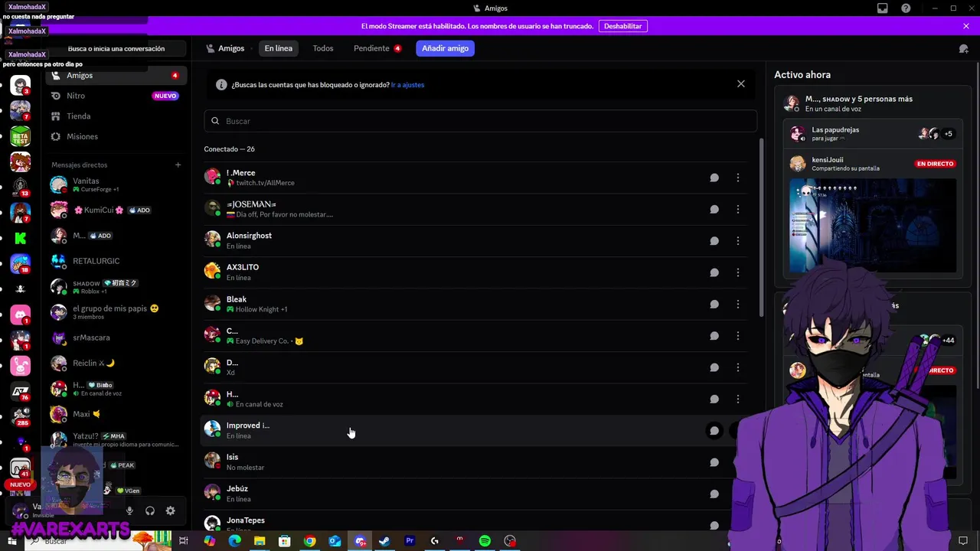Click message icon in Jebúz row
Viewport: 980px width, 551px height.
click(714, 494)
